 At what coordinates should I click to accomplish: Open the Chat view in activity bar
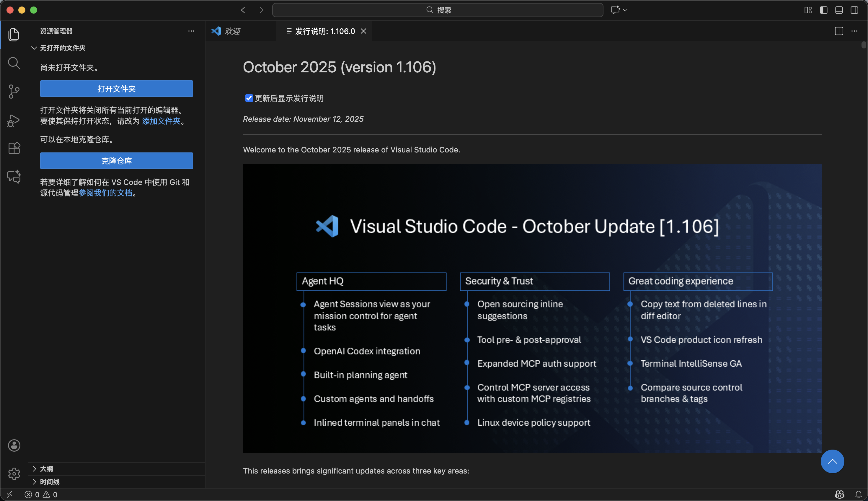pyautogui.click(x=14, y=177)
